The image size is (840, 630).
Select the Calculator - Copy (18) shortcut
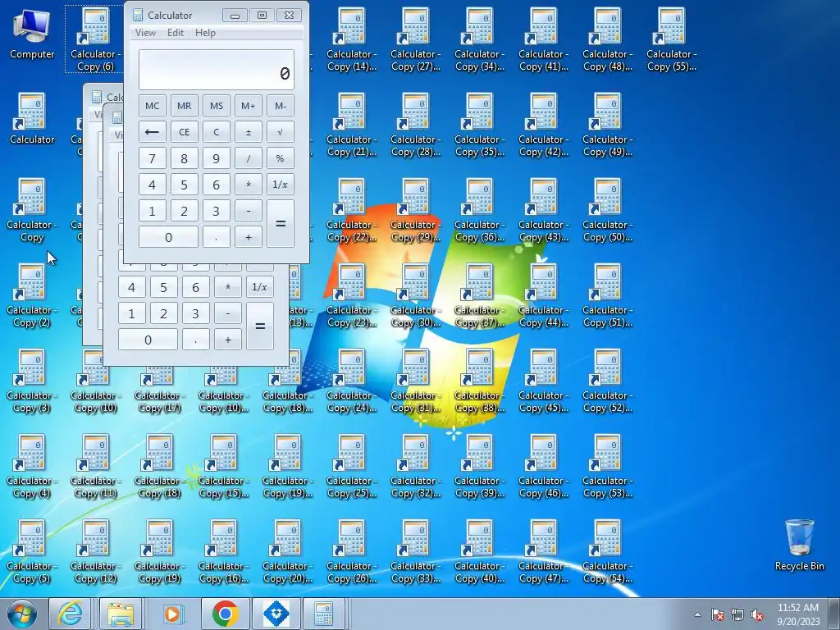point(160,466)
